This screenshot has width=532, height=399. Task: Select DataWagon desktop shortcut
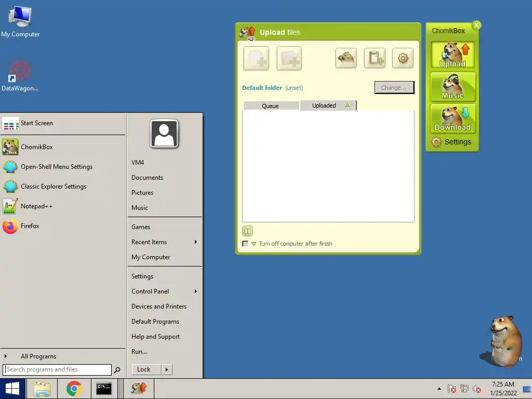tap(20, 75)
